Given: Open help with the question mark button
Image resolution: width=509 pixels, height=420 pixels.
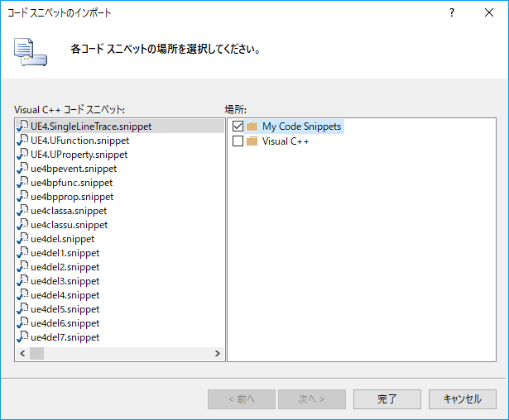Looking at the screenshot, I should [452, 12].
